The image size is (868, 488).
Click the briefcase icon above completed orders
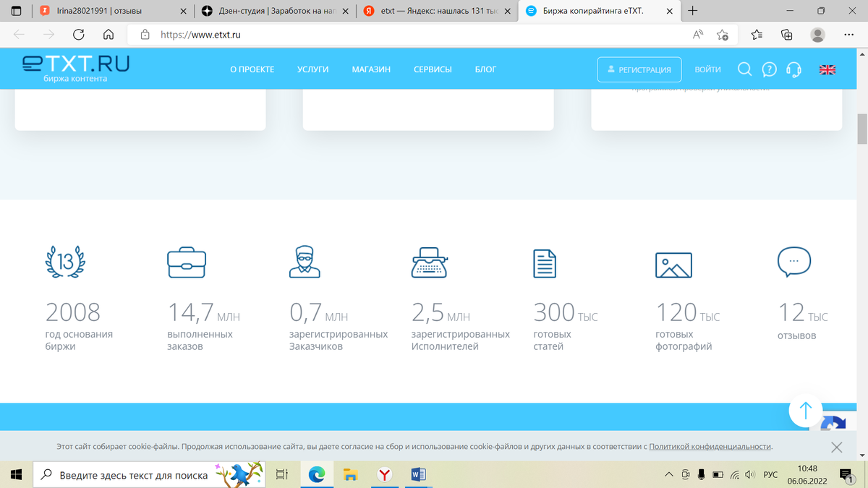187,263
